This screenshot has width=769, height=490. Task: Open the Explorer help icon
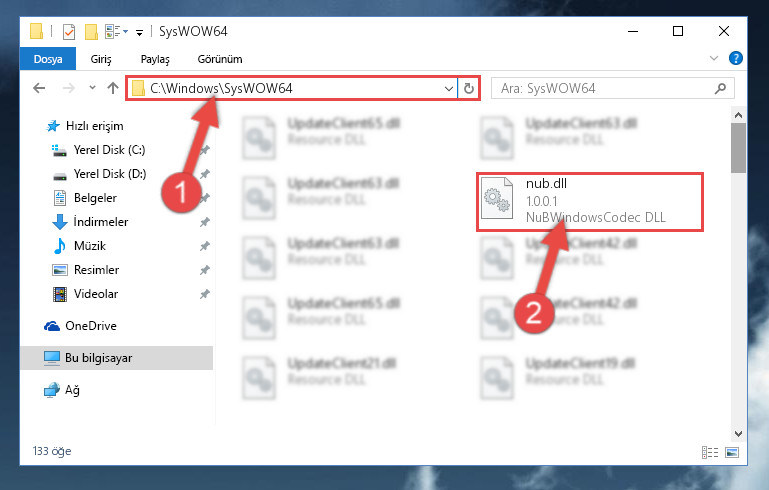coord(735,58)
